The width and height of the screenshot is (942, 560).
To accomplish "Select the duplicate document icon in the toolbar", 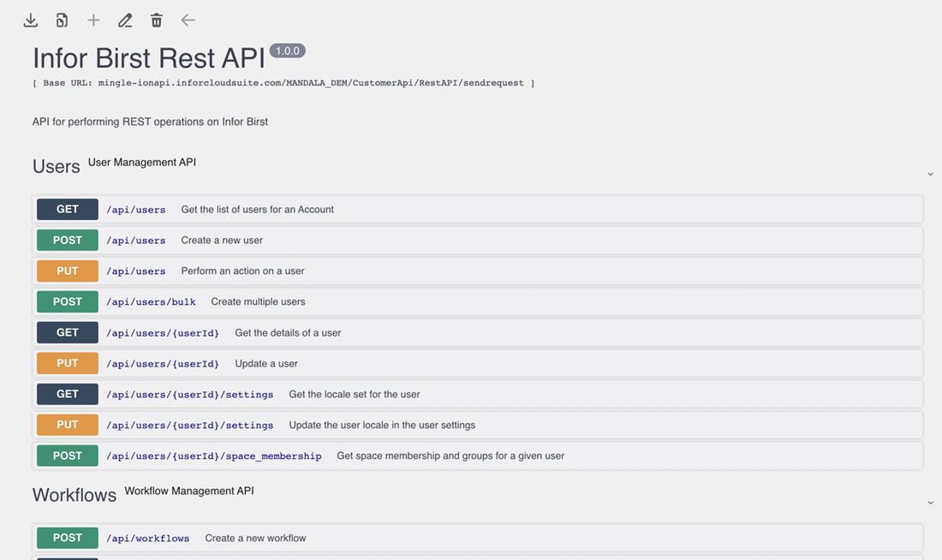I will [x=62, y=19].
